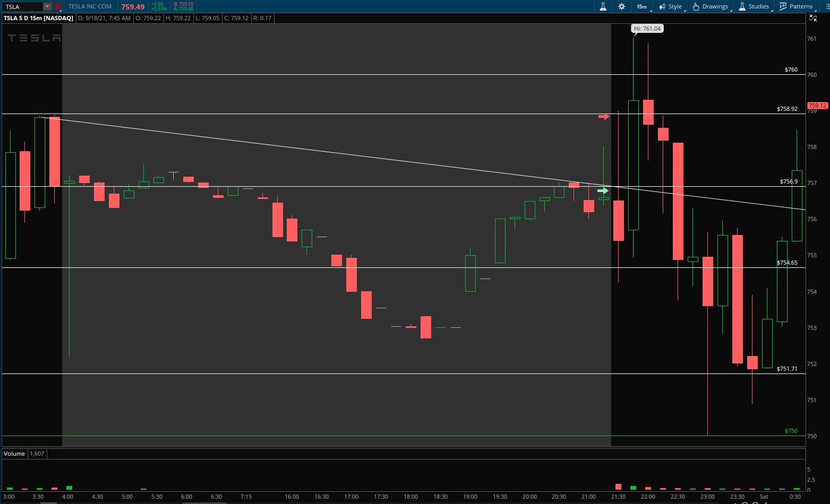830x504 pixels.
Task: Click the date readout D: 9/18/21, 7:45 AM
Action: click(x=104, y=18)
